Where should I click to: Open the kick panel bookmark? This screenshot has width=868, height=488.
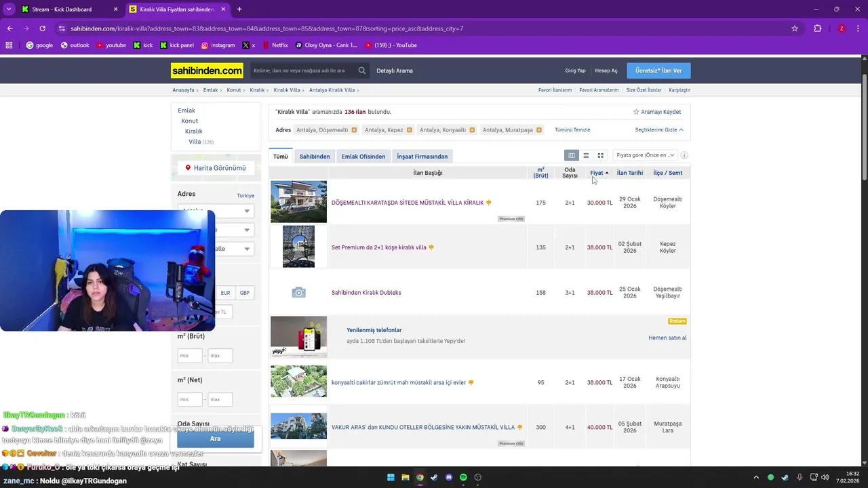[177, 45]
